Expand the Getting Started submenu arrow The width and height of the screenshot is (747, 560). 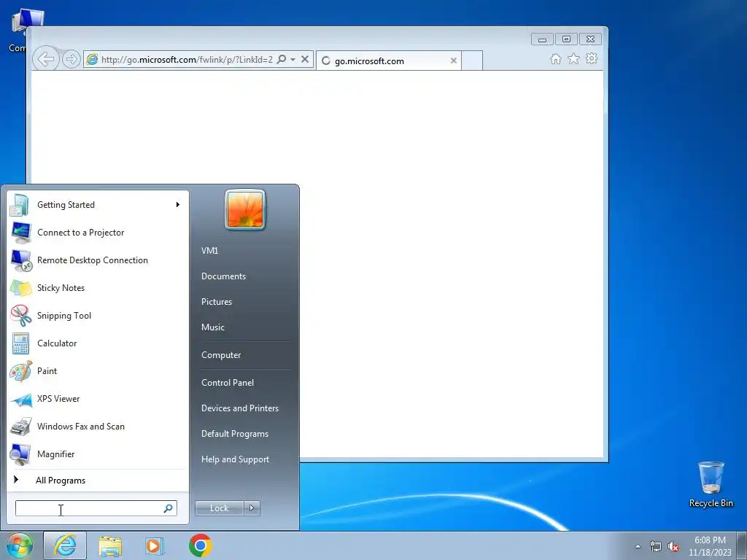(178, 205)
